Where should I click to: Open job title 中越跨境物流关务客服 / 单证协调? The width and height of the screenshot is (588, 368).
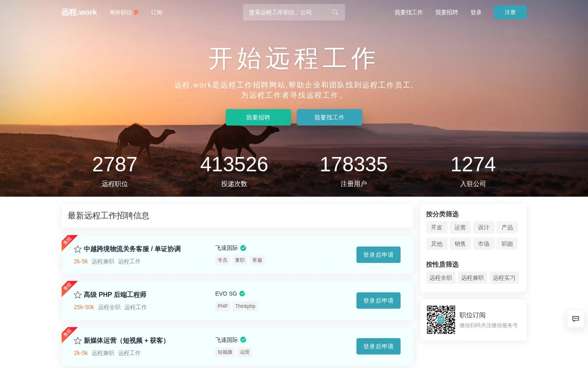[132, 249]
